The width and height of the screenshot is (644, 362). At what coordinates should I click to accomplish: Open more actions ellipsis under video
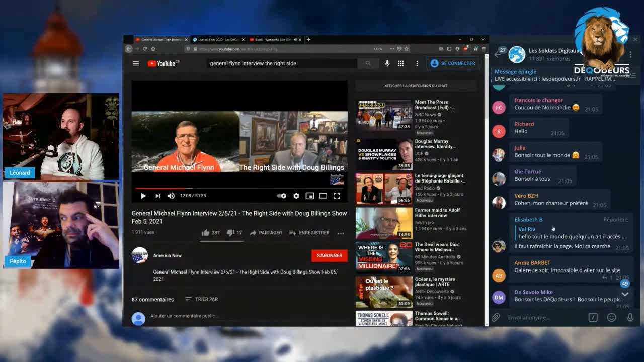tap(341, 233)
